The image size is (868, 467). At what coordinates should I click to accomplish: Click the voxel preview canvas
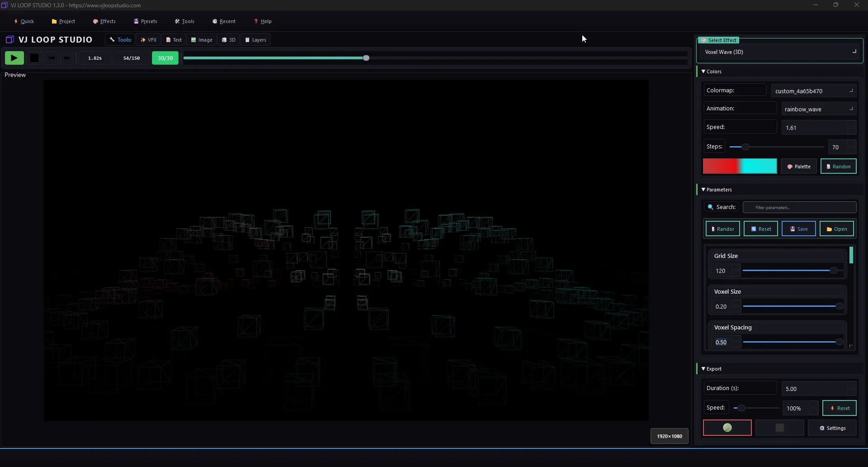[346, 250]
